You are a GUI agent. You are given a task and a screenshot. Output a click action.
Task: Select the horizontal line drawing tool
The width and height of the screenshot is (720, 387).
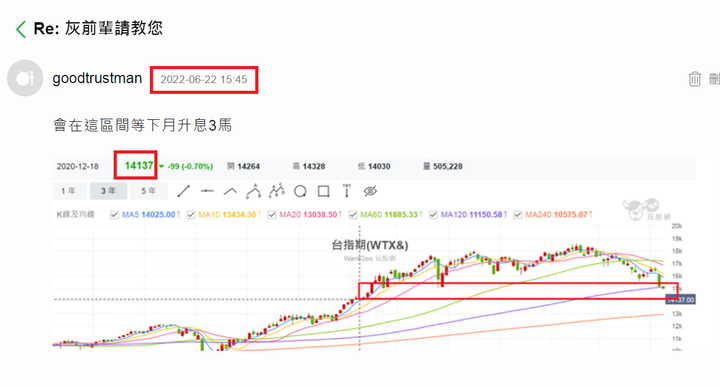click(207, 191)
